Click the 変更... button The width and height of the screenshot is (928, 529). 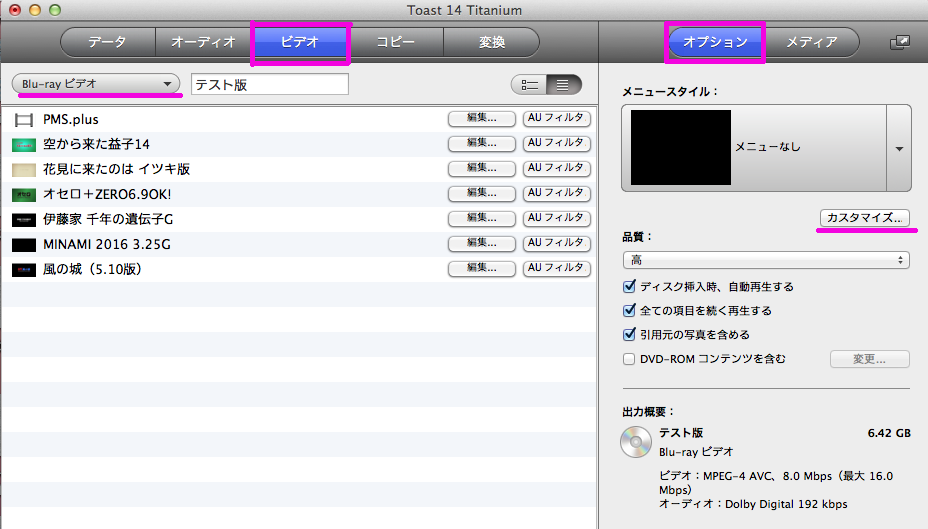(869, 359)
